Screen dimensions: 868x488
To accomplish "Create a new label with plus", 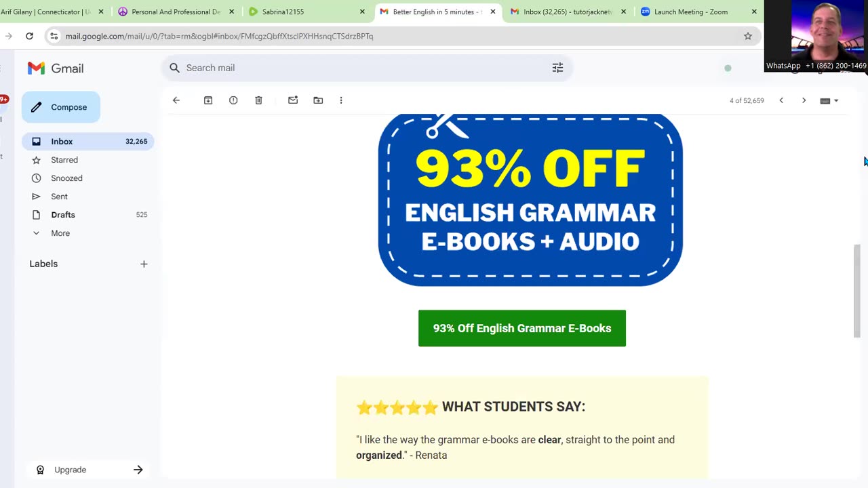I will coord(144,264).
